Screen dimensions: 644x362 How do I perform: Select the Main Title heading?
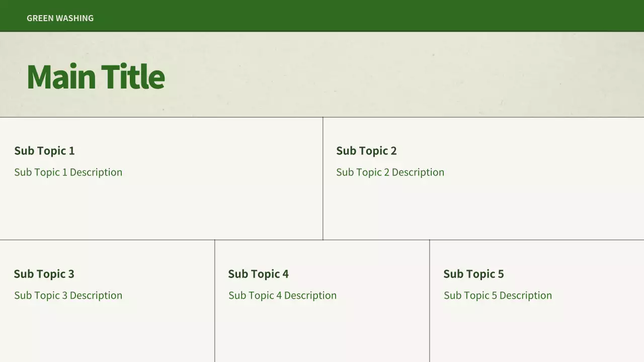[x=96, y=77]
